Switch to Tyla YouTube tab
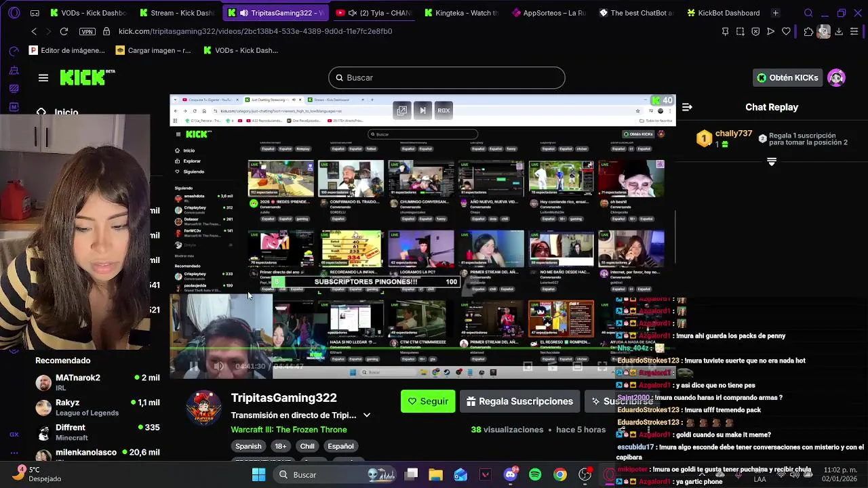868x488 pixels. coord(374,13)
